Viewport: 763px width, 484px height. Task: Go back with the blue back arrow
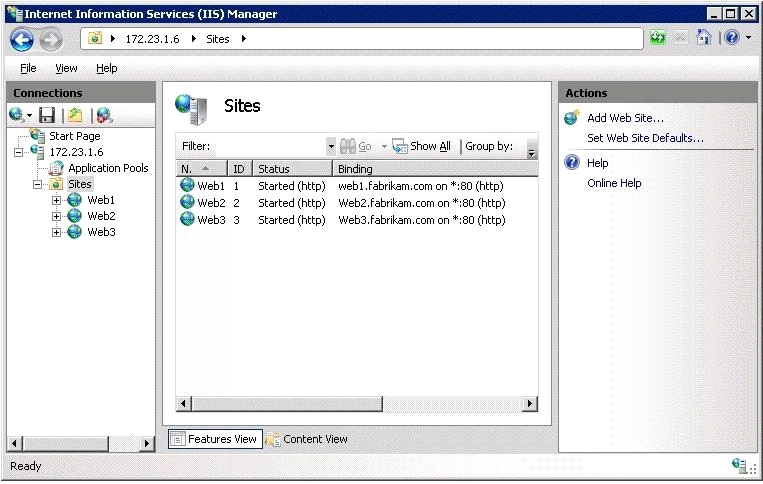point(22,39)
